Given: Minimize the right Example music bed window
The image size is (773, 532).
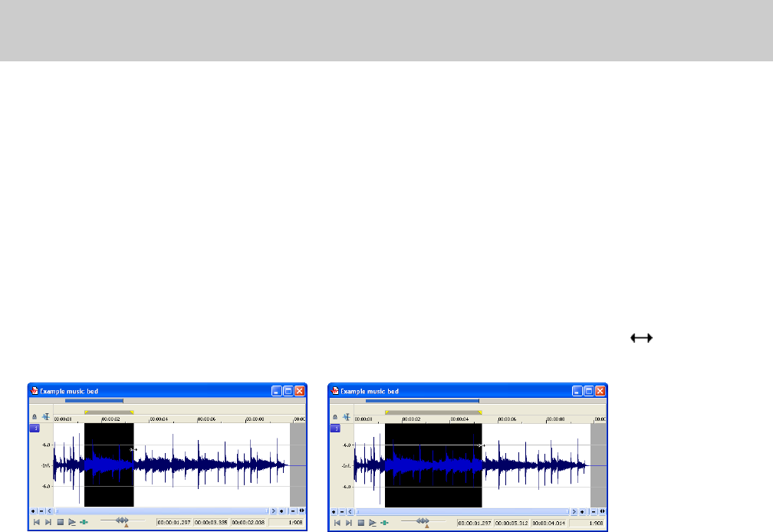Looking at the screenshot, I should [x=577, y=391].
